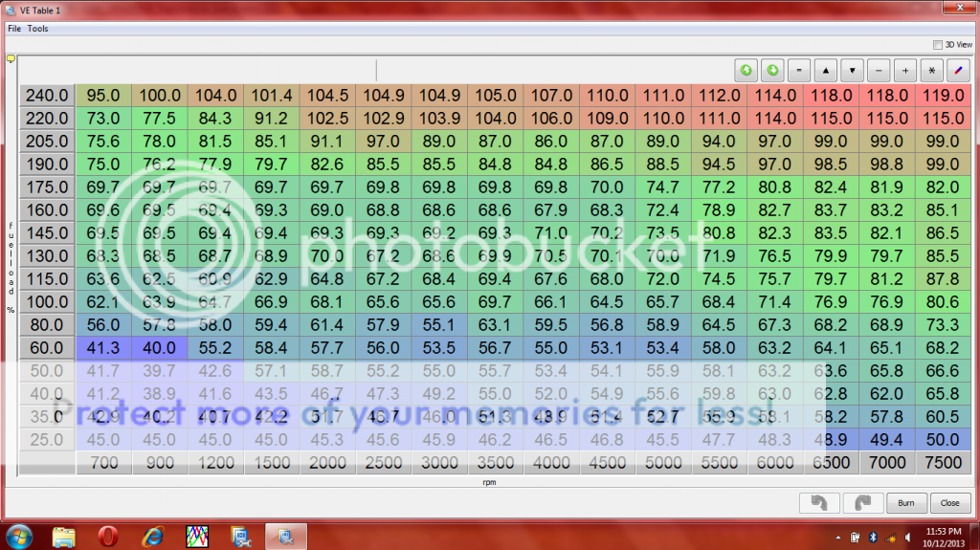Screen dimensions: 980x550
Task: Open the File menu
Action: pos(13,29)
